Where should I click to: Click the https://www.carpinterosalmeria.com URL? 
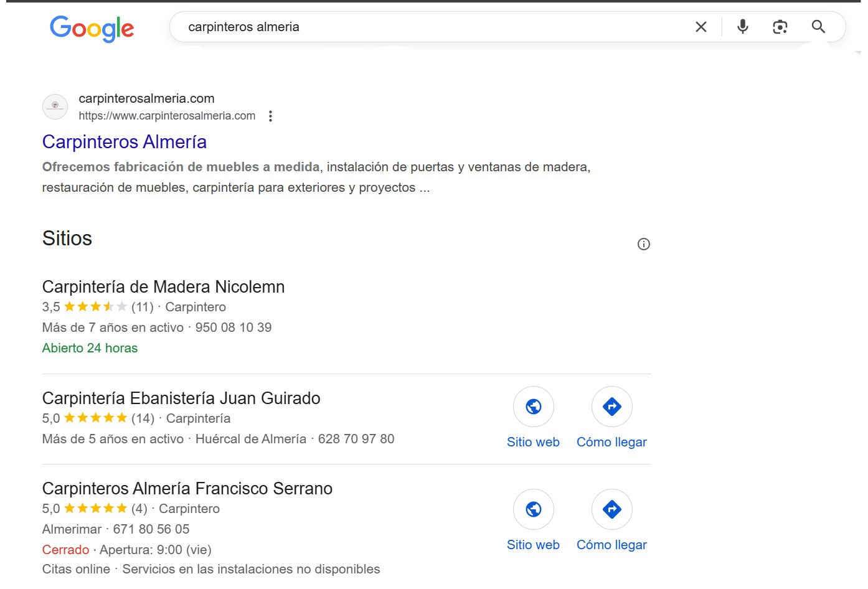pyautogui.click(x=167, y=116)
